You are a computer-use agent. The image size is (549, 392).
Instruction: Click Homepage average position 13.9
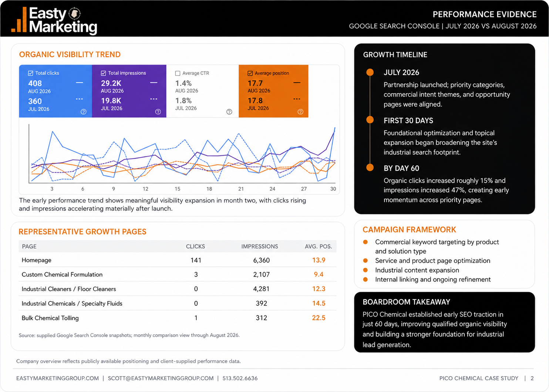coord(319,260)
